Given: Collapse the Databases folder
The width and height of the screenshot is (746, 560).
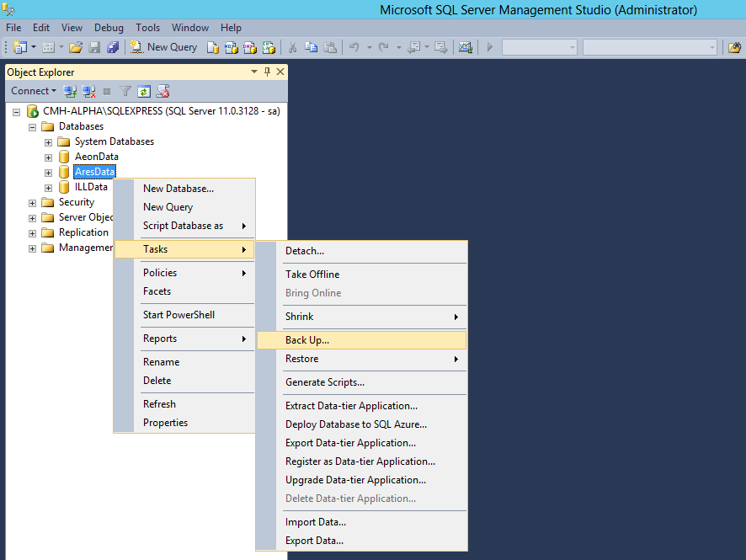Looking at the screenshot, I should (32, 126).
